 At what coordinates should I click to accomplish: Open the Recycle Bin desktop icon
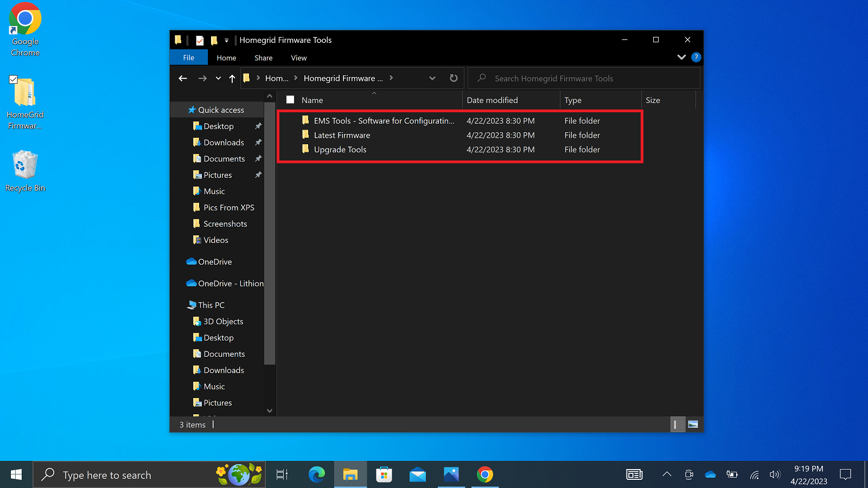25,171
